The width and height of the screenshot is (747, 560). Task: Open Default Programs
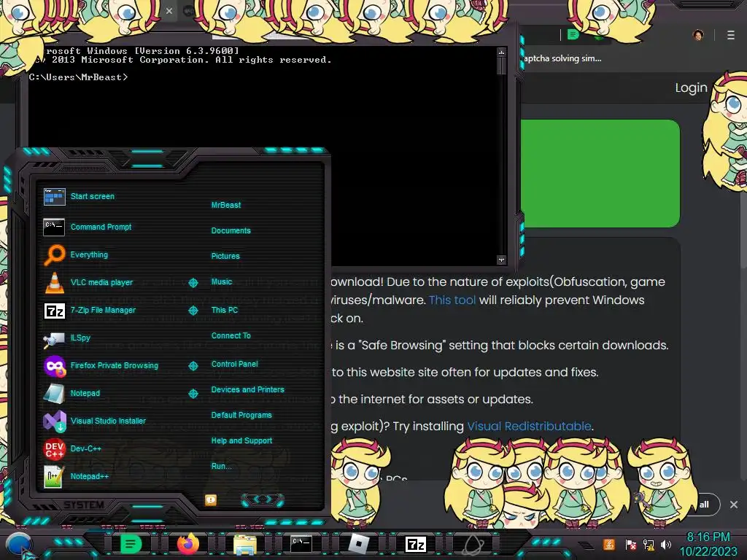(x=241, y=415)
